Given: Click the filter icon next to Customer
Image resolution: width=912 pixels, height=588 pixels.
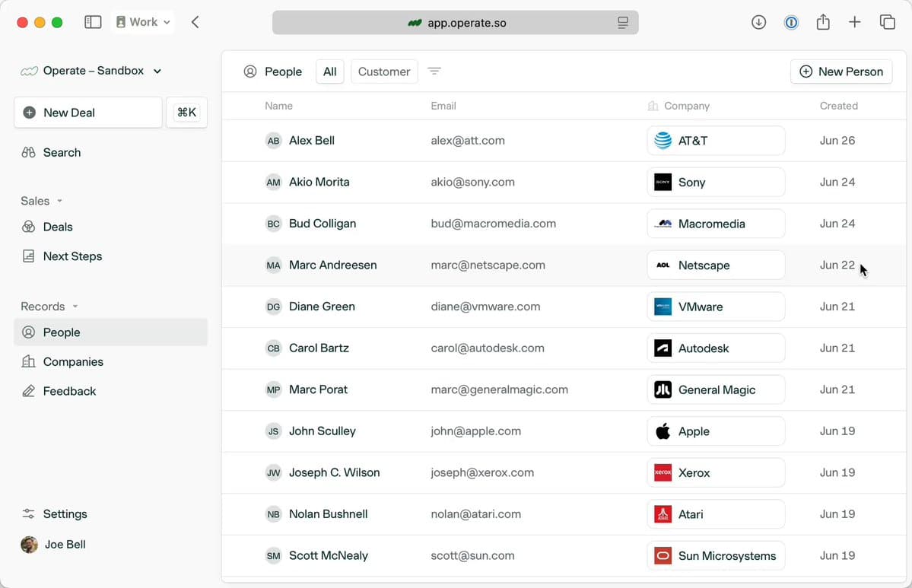Looking at the screenshot, I should point(434,72).
